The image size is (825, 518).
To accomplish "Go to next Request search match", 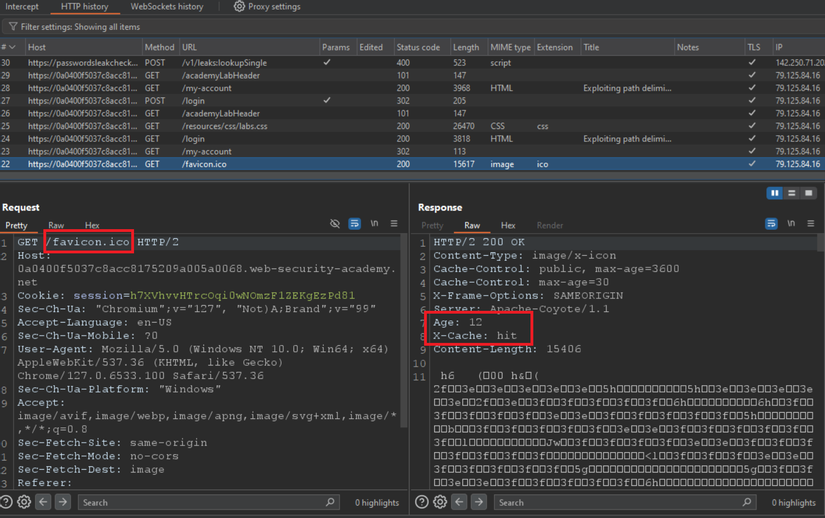I will point(63,502).
